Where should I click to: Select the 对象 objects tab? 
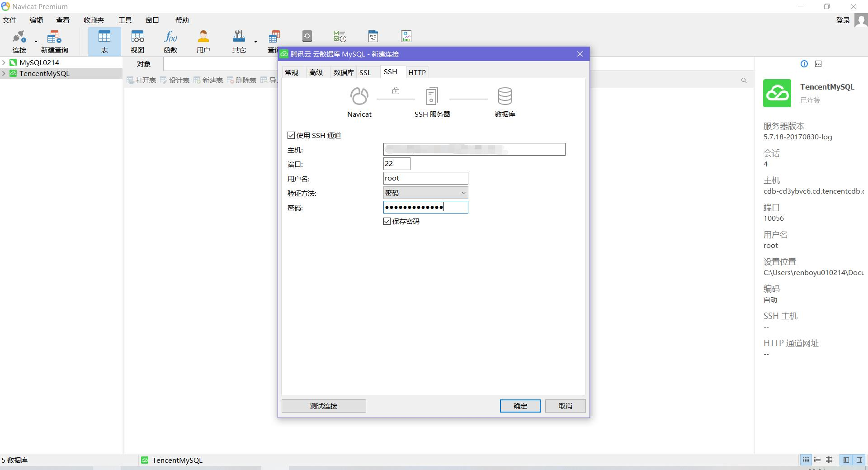143,64
